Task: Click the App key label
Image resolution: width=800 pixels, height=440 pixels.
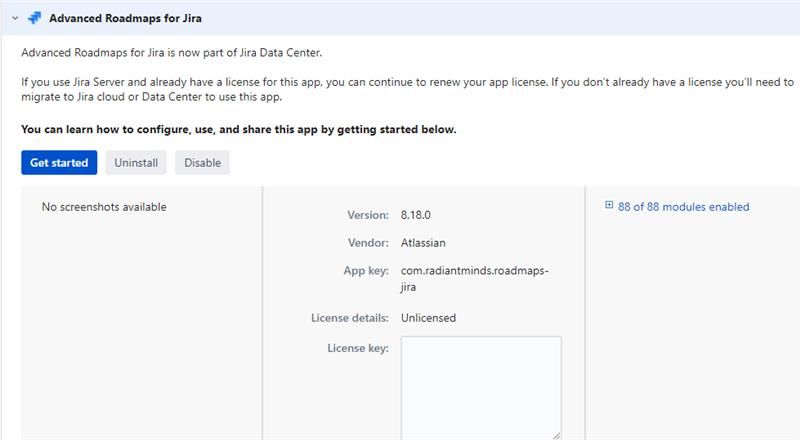Action: pyautogui.click(x=366, y=271)
